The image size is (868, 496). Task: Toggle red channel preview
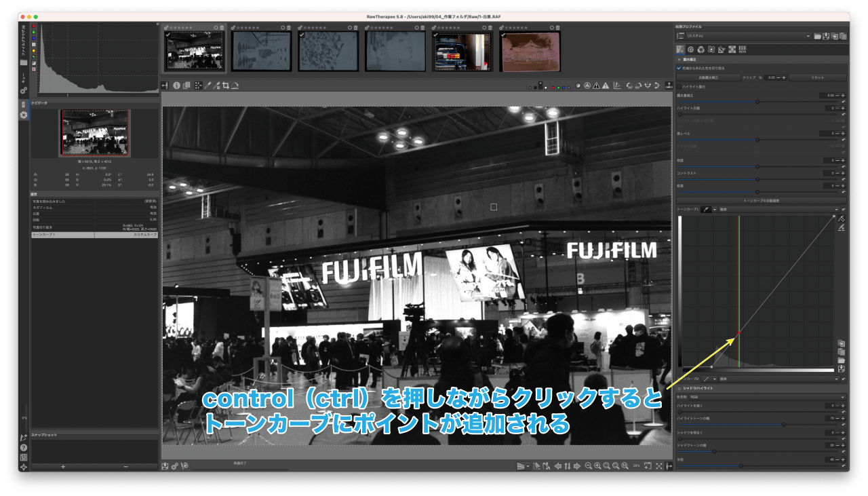pos(553,88)
